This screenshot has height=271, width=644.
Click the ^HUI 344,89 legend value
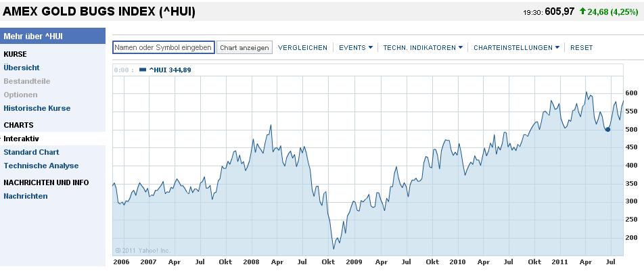[x=170, y=70]
